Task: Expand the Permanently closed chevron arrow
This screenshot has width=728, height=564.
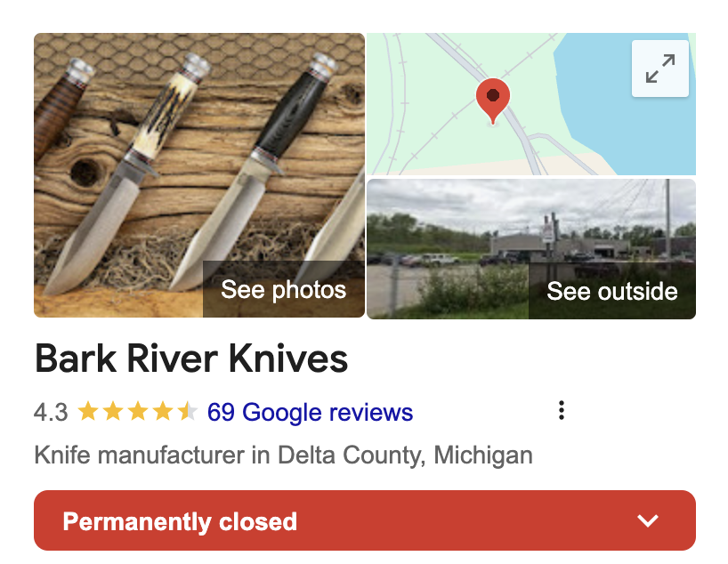Action: click(x=648, y=520)
